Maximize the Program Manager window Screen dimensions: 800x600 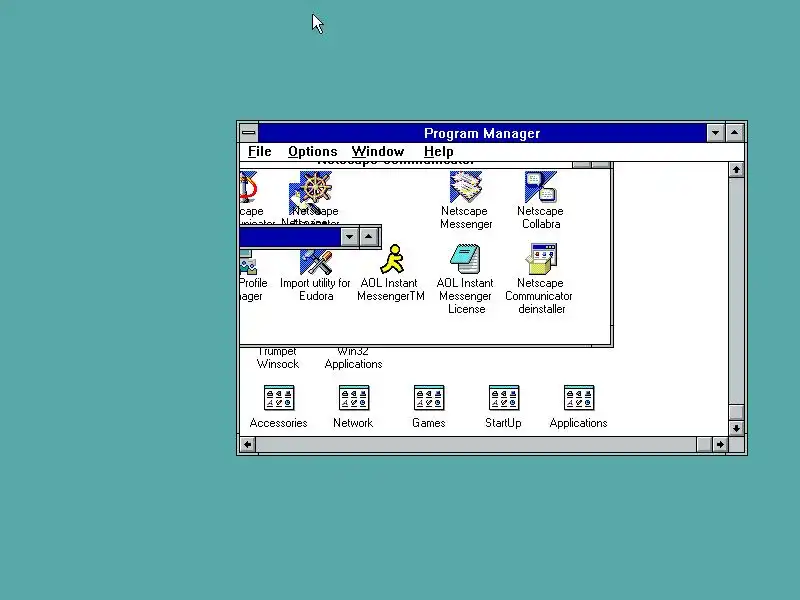click(735, 133)
